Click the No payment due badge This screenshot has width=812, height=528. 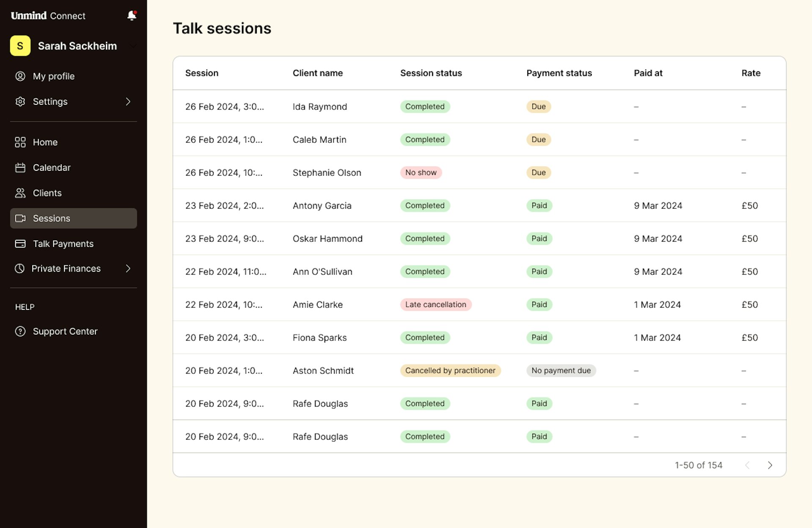(x=560, y=371)
